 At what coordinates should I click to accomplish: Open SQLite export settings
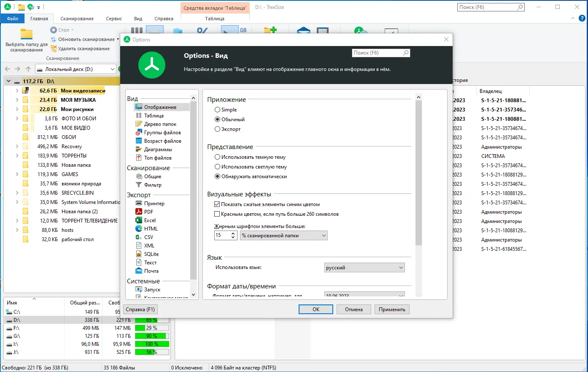(x=151, y=254)
